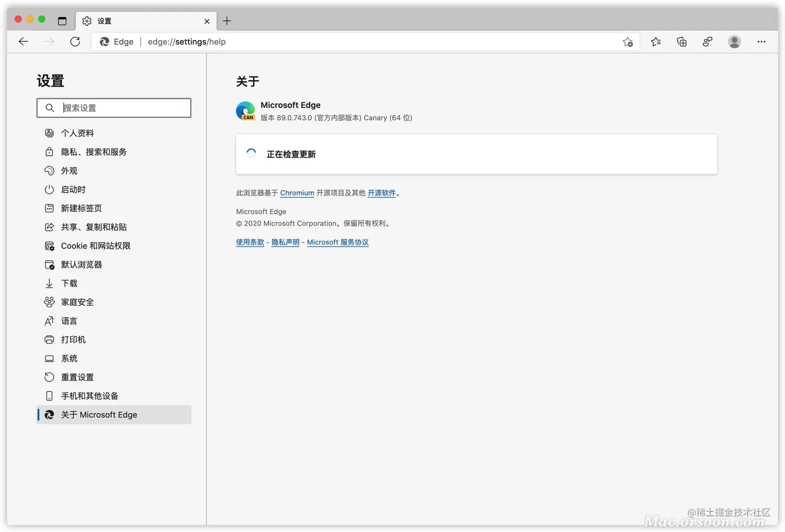This screenshot has width=785, height=532.
Task: Click into the 搜索设置 search field
Action: (x=114, y=107)
